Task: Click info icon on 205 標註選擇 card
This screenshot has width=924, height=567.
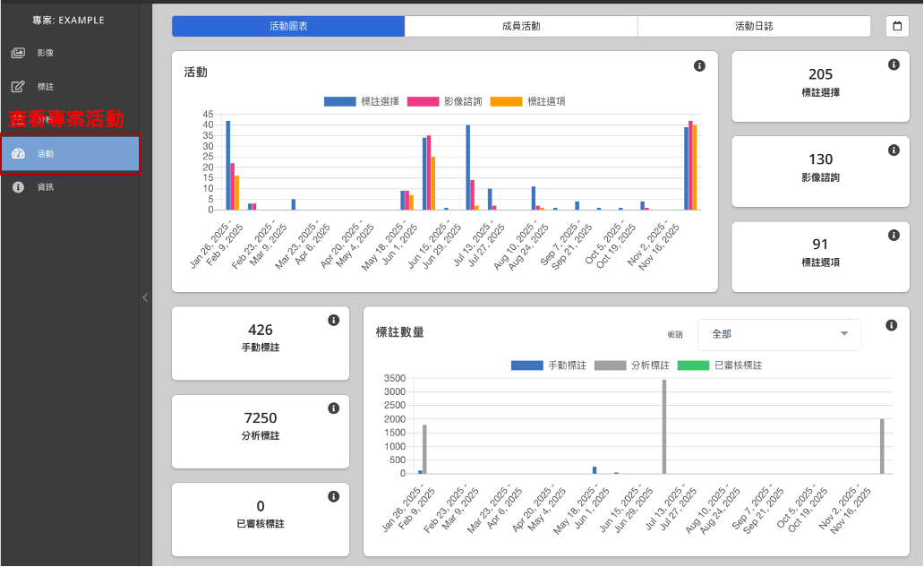Action: pyautogui.click(x=893, y=64)
